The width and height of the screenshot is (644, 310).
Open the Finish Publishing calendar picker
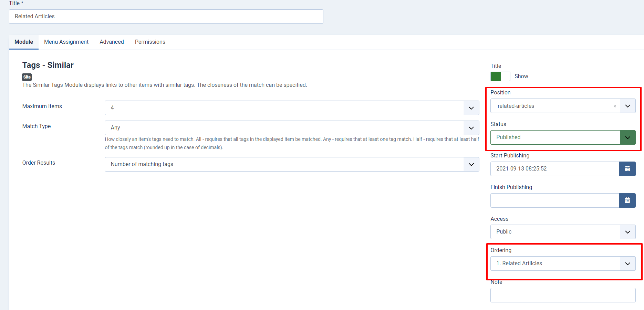tap(627, 200)
